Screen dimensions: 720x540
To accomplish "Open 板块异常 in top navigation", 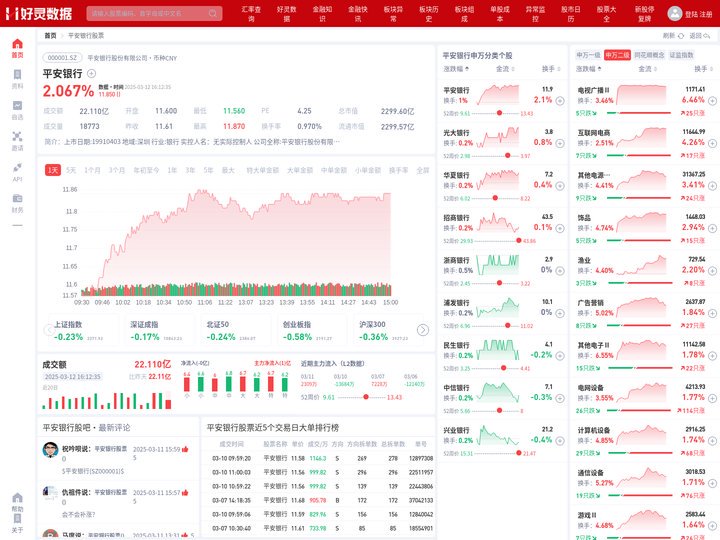I will [394, 14].
